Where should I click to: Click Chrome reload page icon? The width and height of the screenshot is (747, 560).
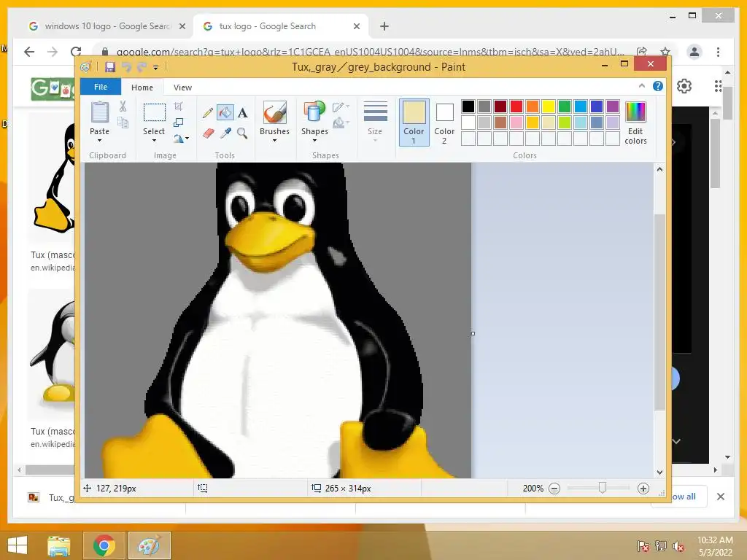tap(76, 52)
